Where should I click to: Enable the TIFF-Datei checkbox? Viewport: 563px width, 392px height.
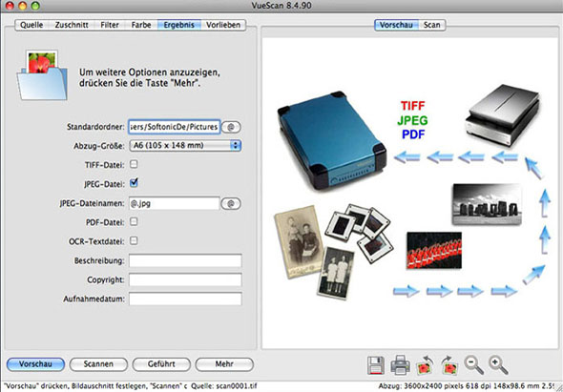click(x=134, y=164)
